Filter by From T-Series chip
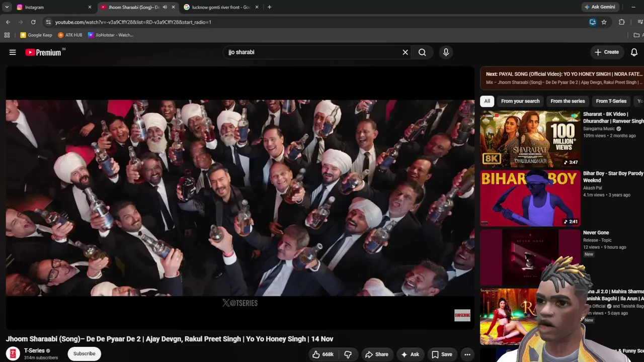The width and height of the screenshot is (644, 362). click(611, 101)
